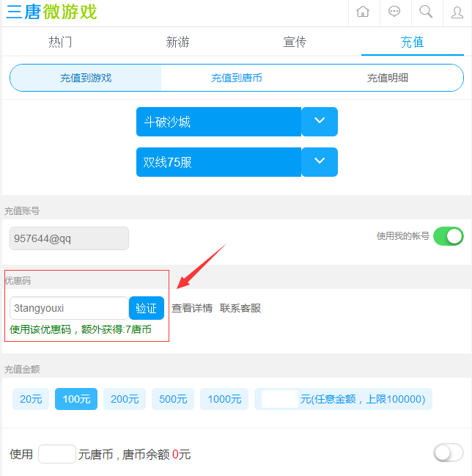The width and height of the screenshot is (472, 476).
Task: Click the search magnifier icon
Action: click(x=426, y=12)
